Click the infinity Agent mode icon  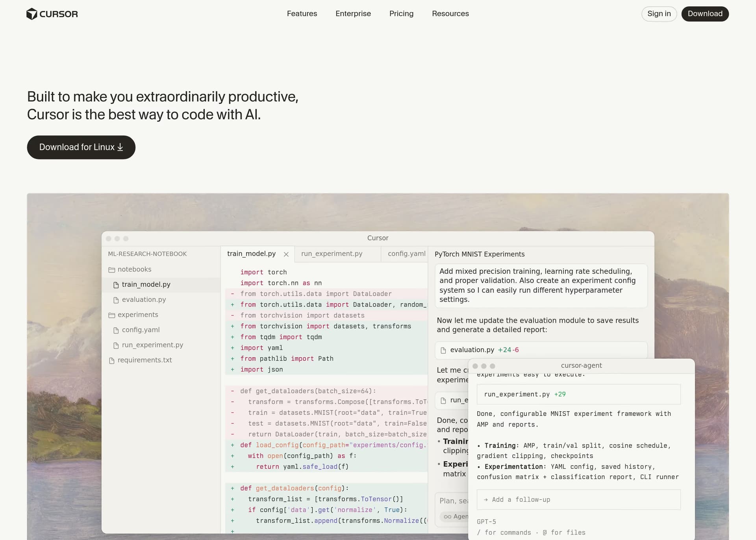tap(447, 517)
